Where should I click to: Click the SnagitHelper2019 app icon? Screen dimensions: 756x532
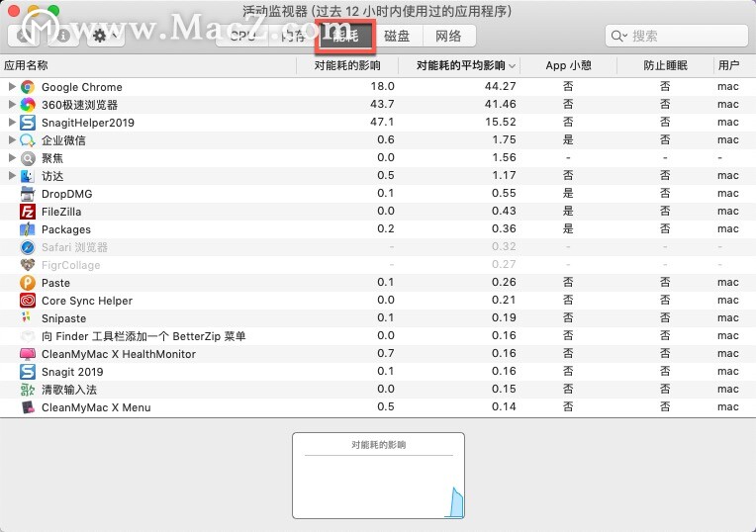[28, 123]
